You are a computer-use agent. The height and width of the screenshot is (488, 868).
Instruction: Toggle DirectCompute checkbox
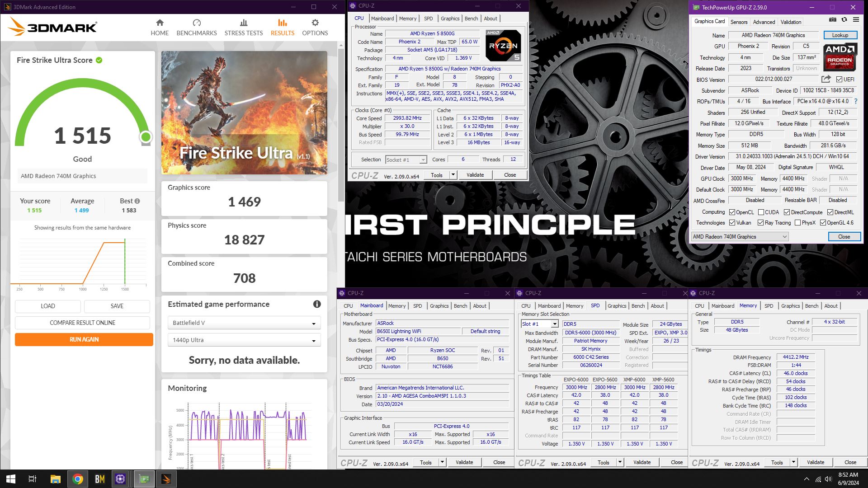pyautogui.click(x=787, y=212)
